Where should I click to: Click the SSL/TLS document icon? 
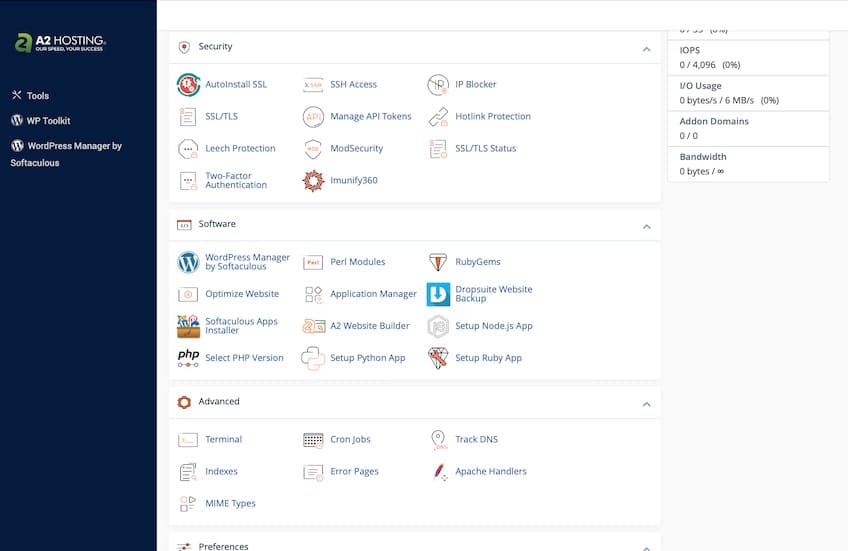click(188, 117)
